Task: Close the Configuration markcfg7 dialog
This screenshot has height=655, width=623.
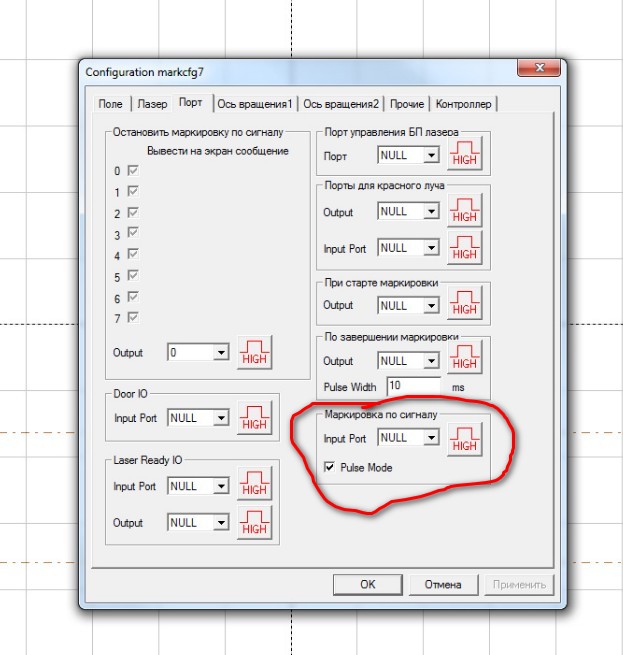Action: 537,70
